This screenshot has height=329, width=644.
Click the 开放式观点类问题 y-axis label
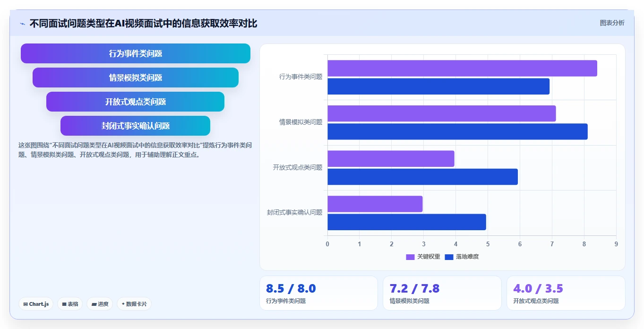click(x=298, y=167)
